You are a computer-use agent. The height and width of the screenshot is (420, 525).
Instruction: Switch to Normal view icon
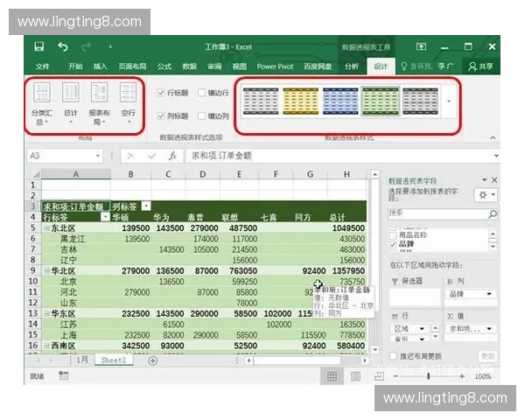[332, 376]
